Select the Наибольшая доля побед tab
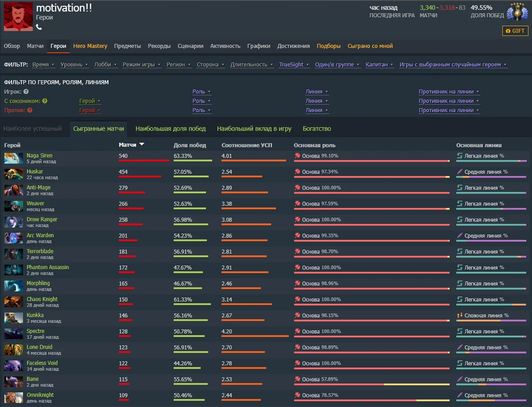 (171, 129)
